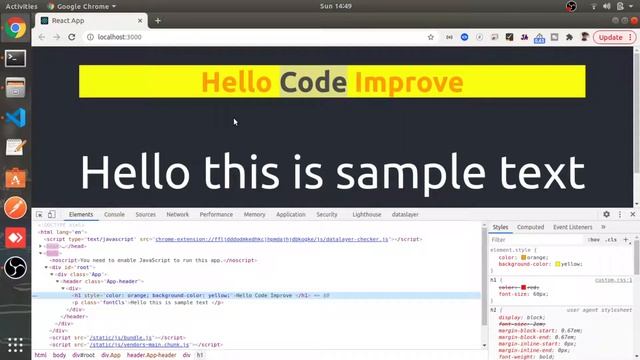
Task: Collapse the div id root node
Action: point(46,267)
